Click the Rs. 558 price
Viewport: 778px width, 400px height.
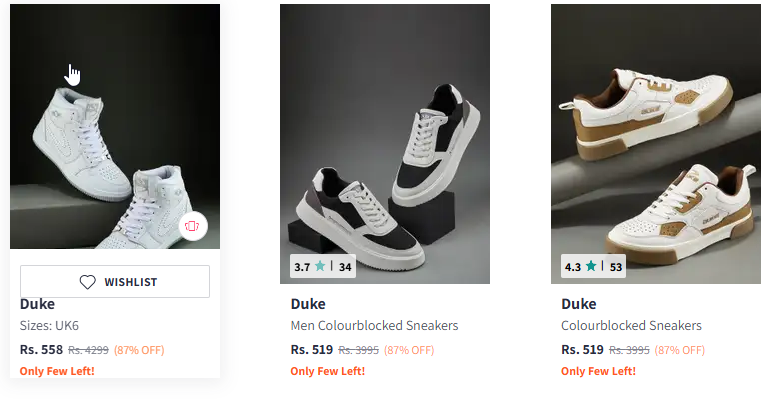41,350
